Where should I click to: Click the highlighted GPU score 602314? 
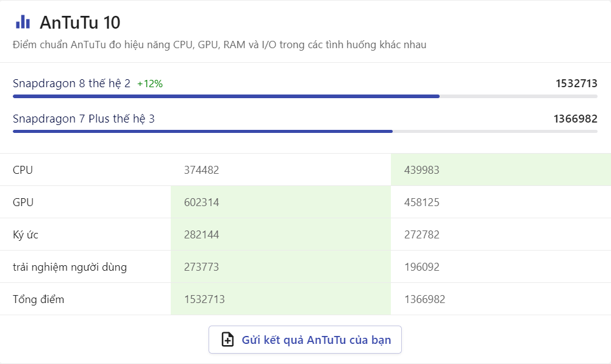pyautogui.click(x=201, y=202)
